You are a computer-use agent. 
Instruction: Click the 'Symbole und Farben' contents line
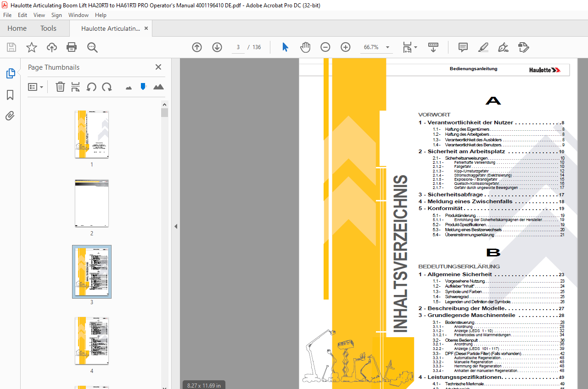(x=498, y=291)
